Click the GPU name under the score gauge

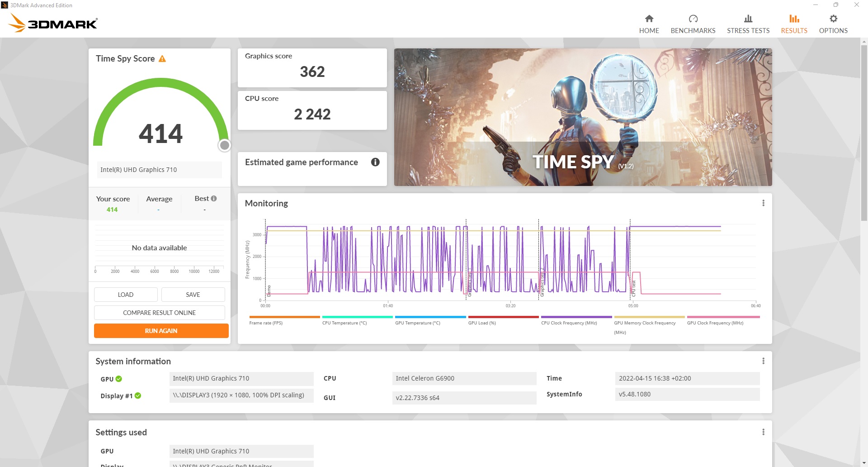click(x=159, y=170)
